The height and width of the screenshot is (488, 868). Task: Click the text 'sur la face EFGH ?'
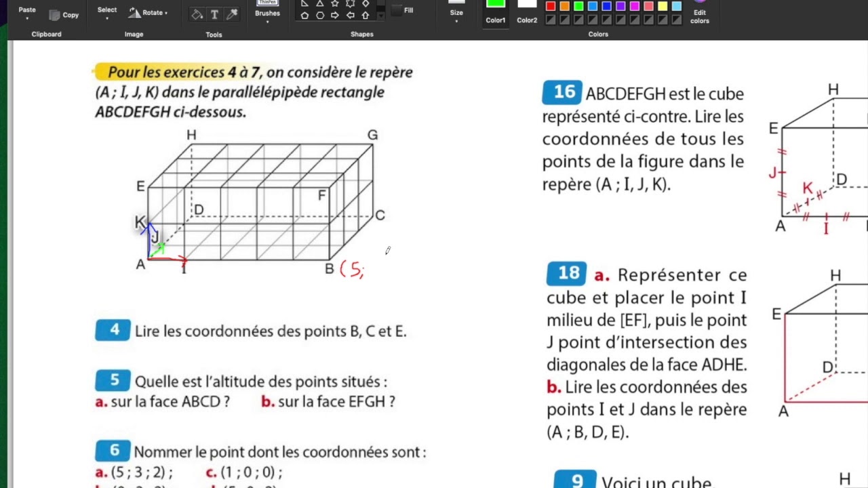point(336,401)
